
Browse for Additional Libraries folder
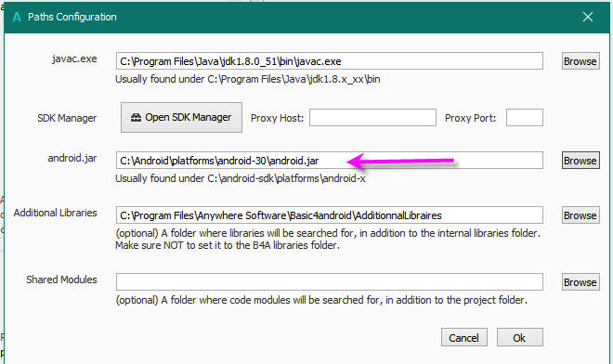coord(580,215)
